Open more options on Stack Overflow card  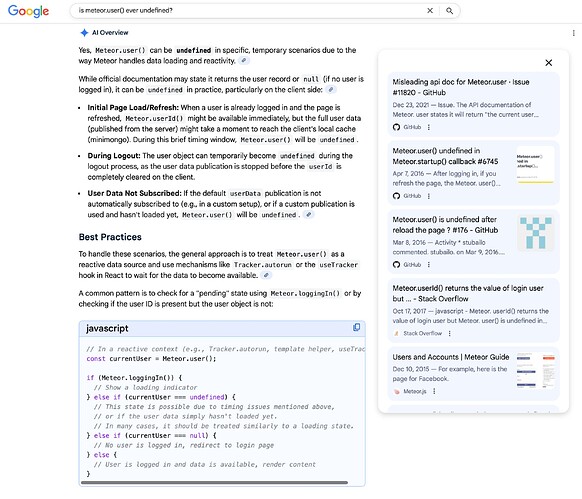click(x=449, y=333)
